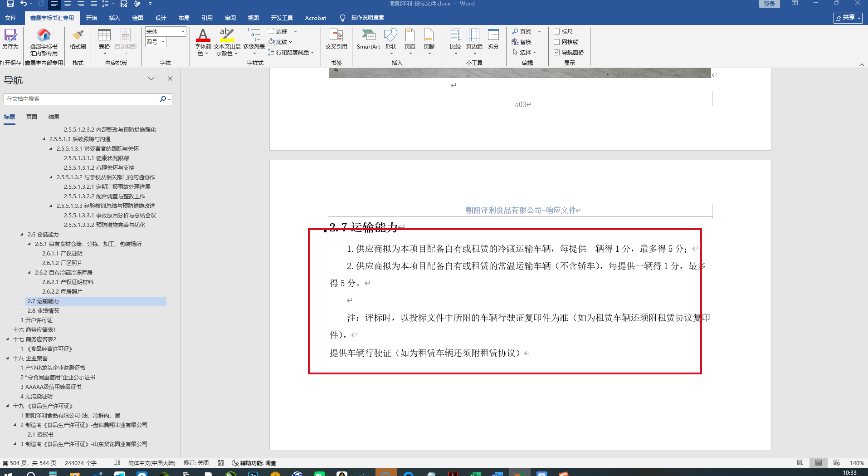Apply center alignment from quick access toolbar
The height and width of the screenshot is (476, 868).
pyautogui.click(x=67, y=4)
